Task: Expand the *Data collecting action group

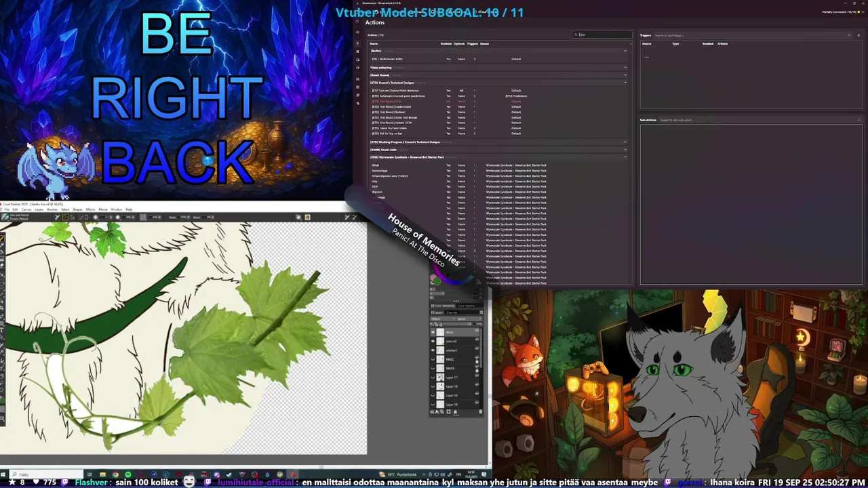Action: click(x=625, y=68)
